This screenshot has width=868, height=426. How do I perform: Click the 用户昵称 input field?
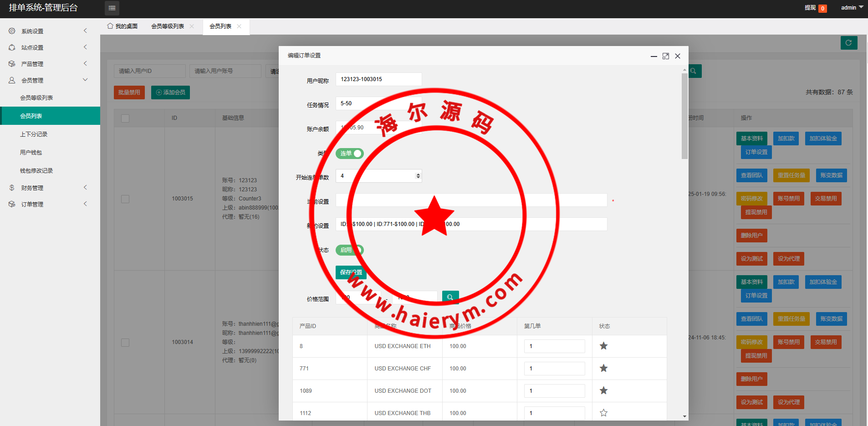379,79
